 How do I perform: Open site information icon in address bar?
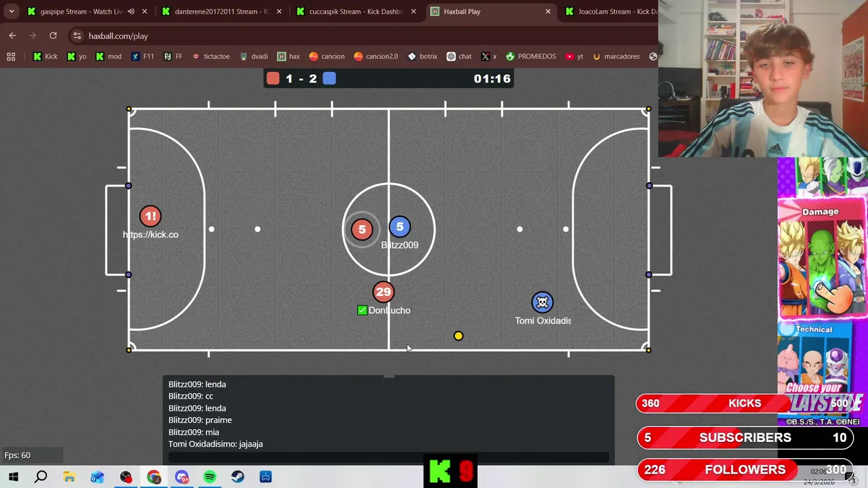[x=77, y=36]
